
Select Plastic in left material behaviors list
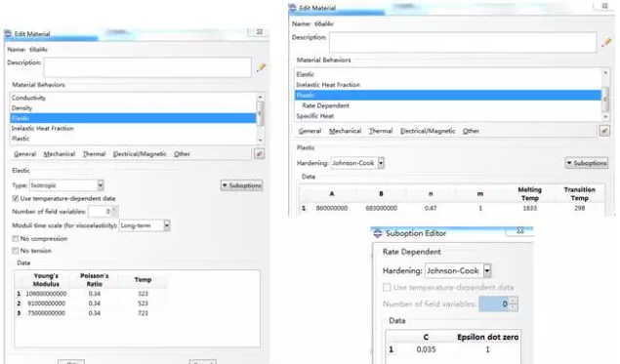[x=133, y=139]
